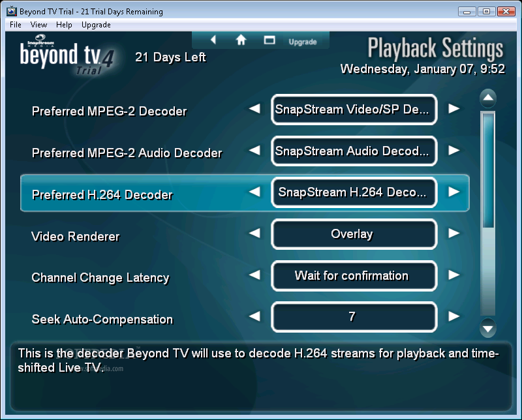Click the back arrow navigation icon
This screenshot has height=420, width=522.
click(x=213, y=40)
